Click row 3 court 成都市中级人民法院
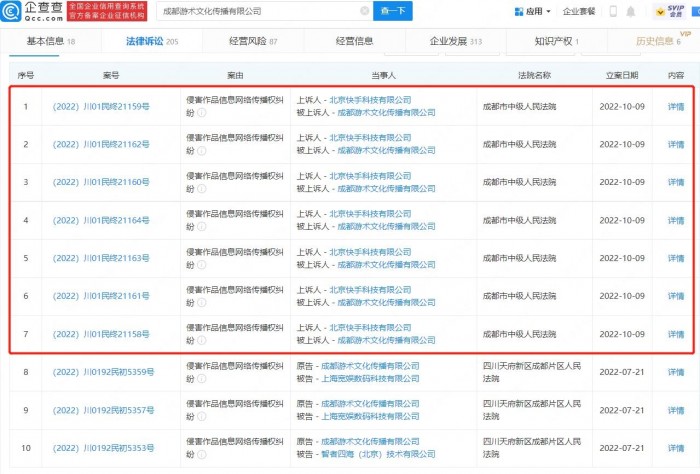The image size is (700, 474). click(520, 182)
